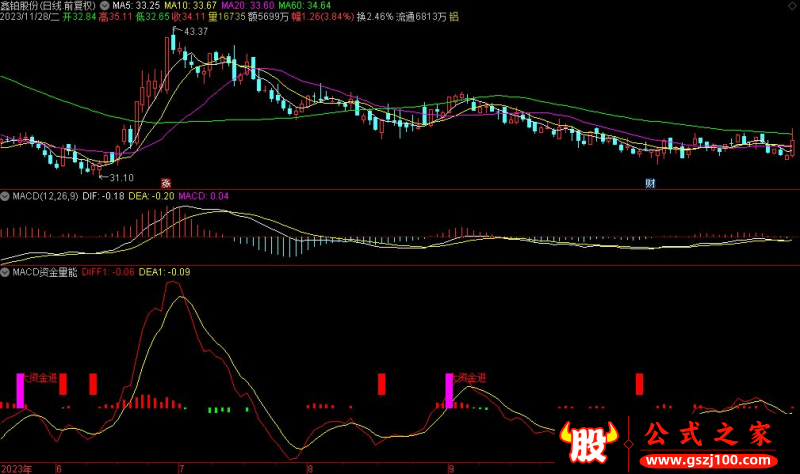Click month 8 on the time axis

[x=309, y=468]
